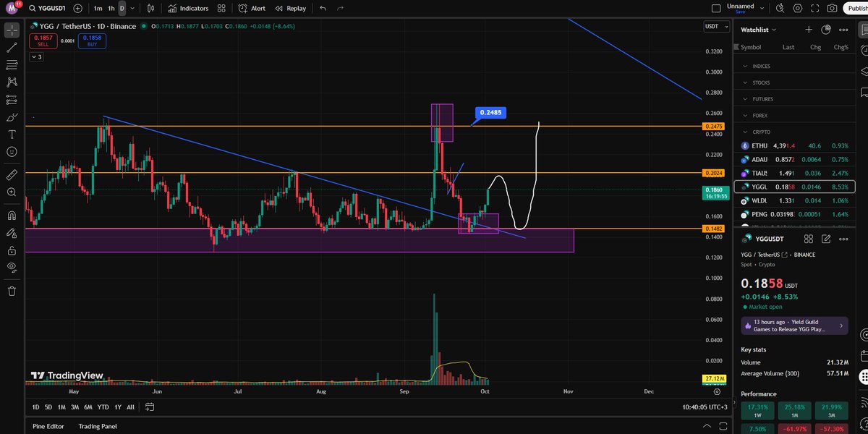Redo the chart action
868x434 pixels.
coord(341,9)
